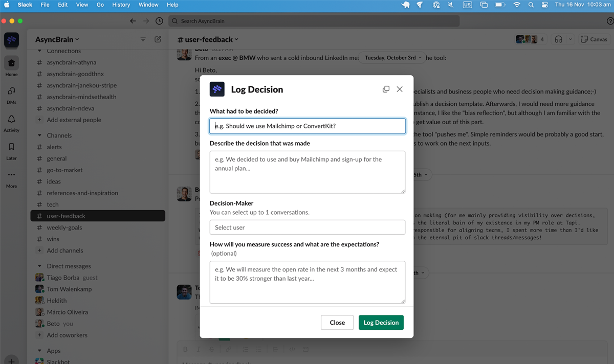Open the Edit menu

tap(62, 5)
